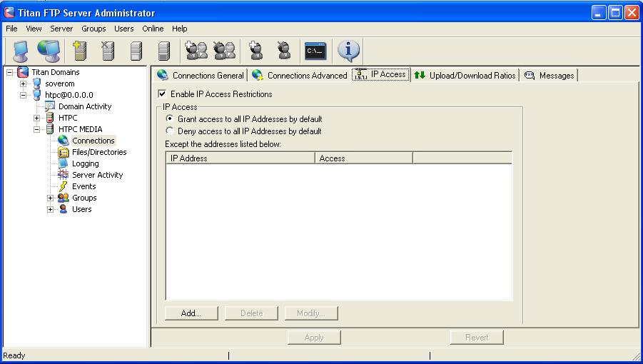Collapse the htpc@0.0.0.0 domain node

coord(24,95)
